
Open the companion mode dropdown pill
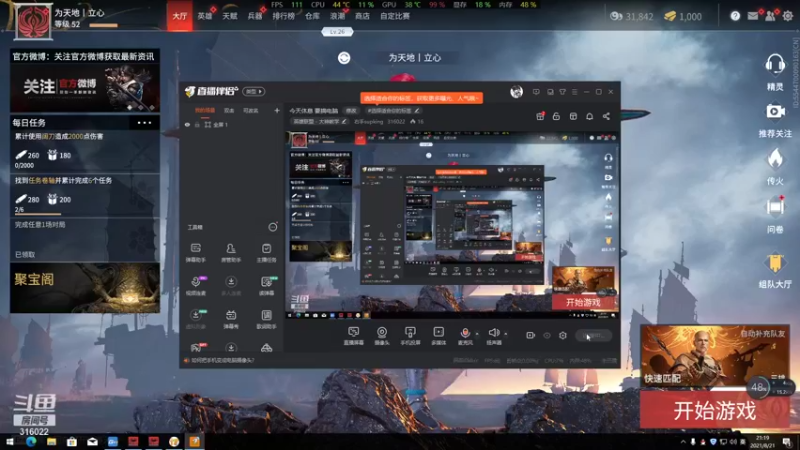pyautogui.click(x=254, y=91)
